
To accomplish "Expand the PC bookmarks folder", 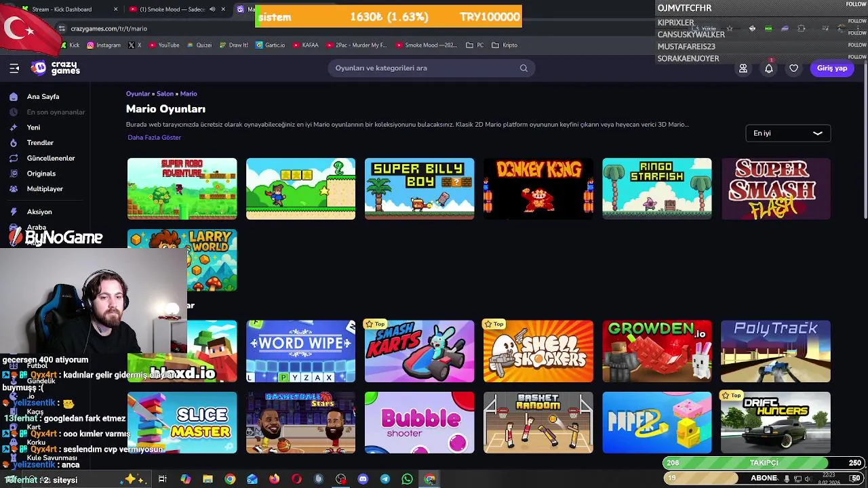I will [475, 45].
